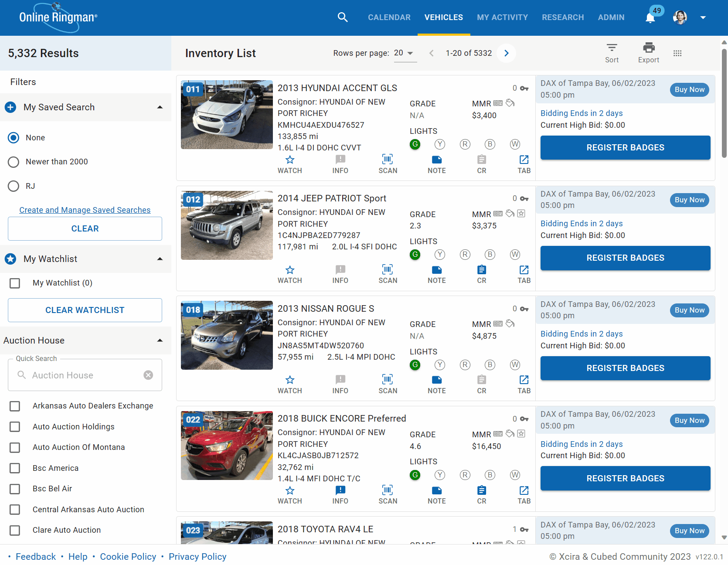728x565 pixels.
Task: Open the My Activity tab
Action: pos(502,17)
